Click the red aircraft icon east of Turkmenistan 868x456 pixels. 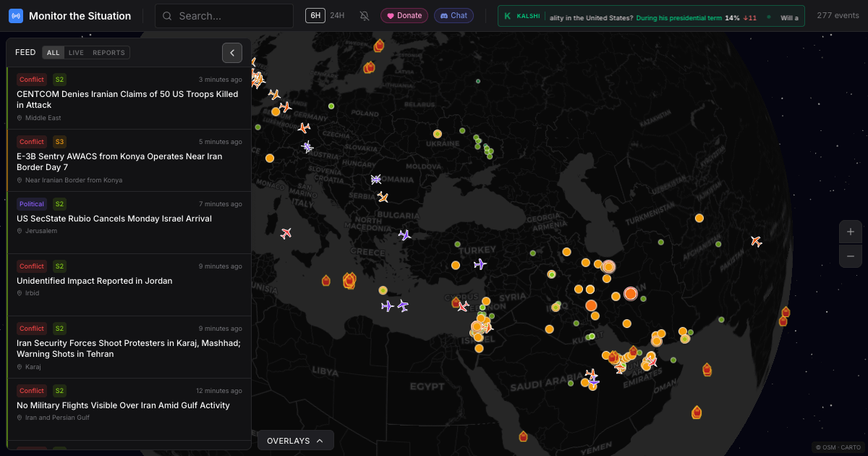pyautogui.click(x=756, y=241)
